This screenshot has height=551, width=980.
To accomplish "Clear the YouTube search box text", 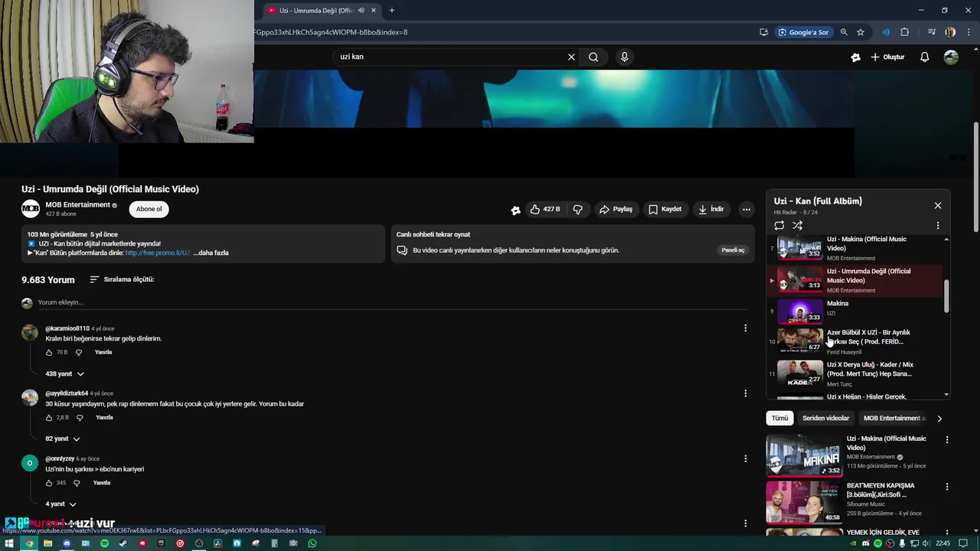I will point(571,57).
